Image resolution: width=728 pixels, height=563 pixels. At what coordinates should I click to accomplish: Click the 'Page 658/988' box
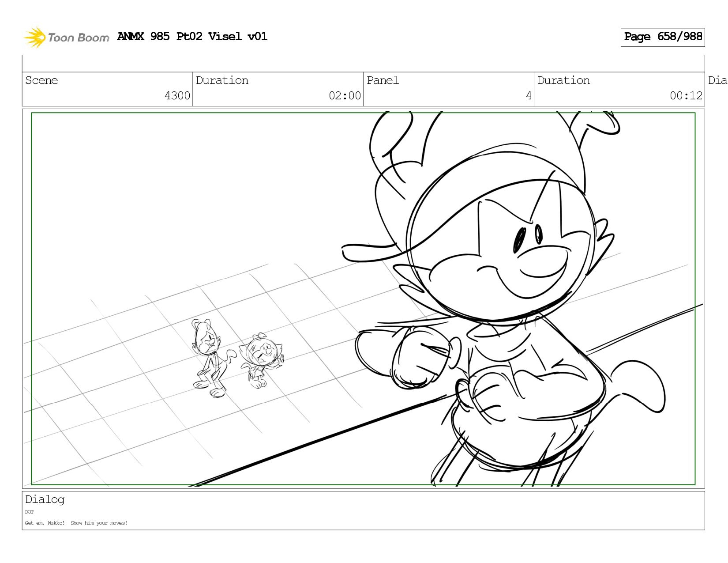tap(663, 37)
